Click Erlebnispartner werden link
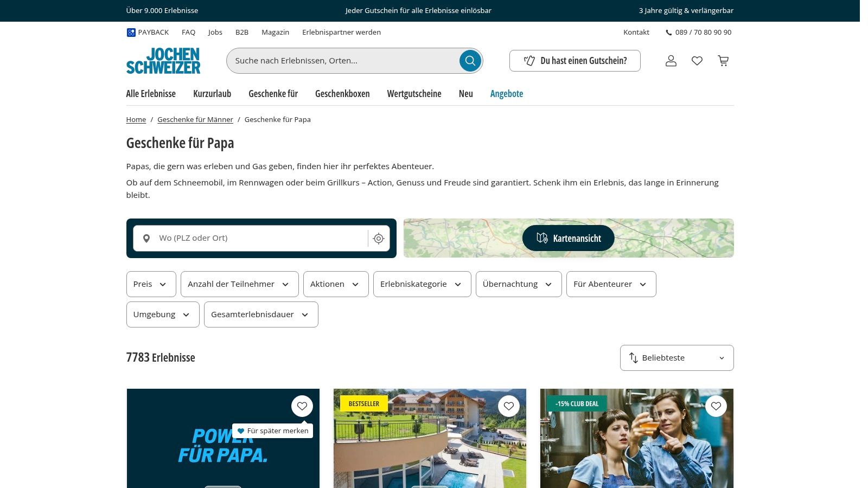Viewport: 868px width, 488px height. coord(342,33)
